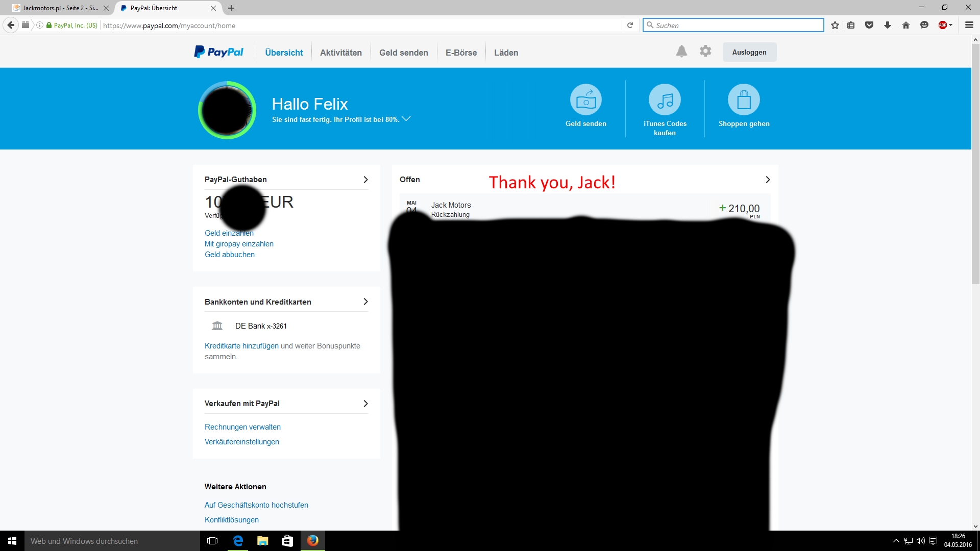This screenshot has height=551, width=980.
Task: Expand Bankkonten und Kreditkarten arrow
Action: (x=365, y=302)
